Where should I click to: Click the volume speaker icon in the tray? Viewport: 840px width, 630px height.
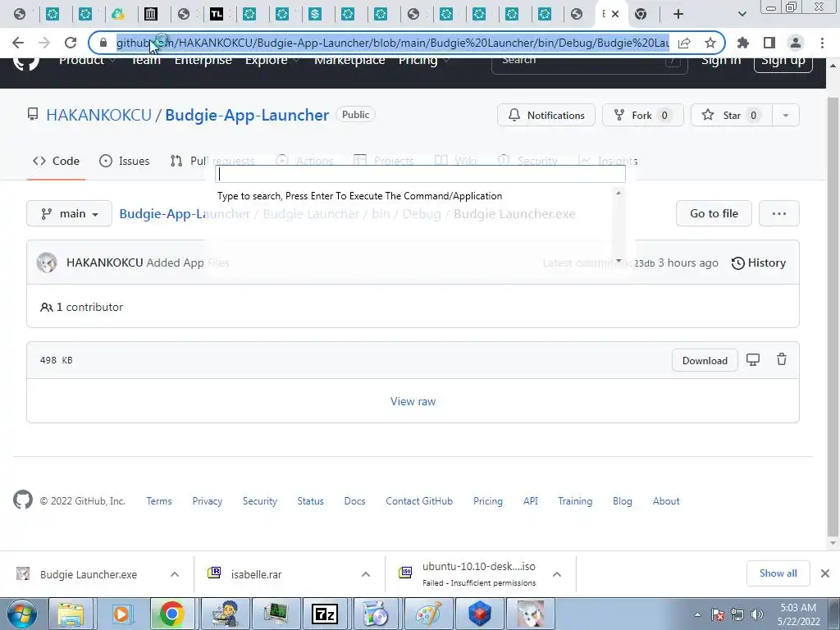point(757,614)
